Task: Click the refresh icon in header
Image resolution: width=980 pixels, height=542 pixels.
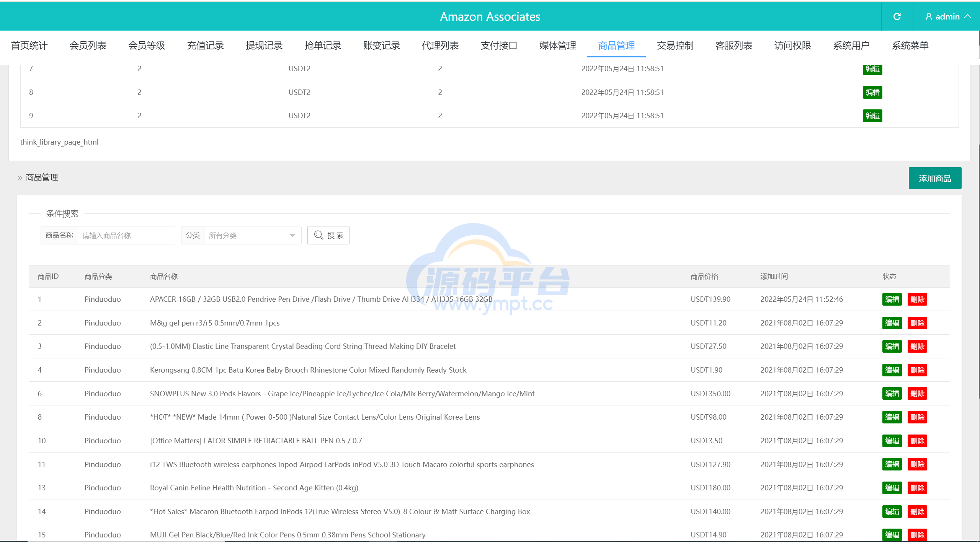Action: pyautogui.click(x=897, y=16)
